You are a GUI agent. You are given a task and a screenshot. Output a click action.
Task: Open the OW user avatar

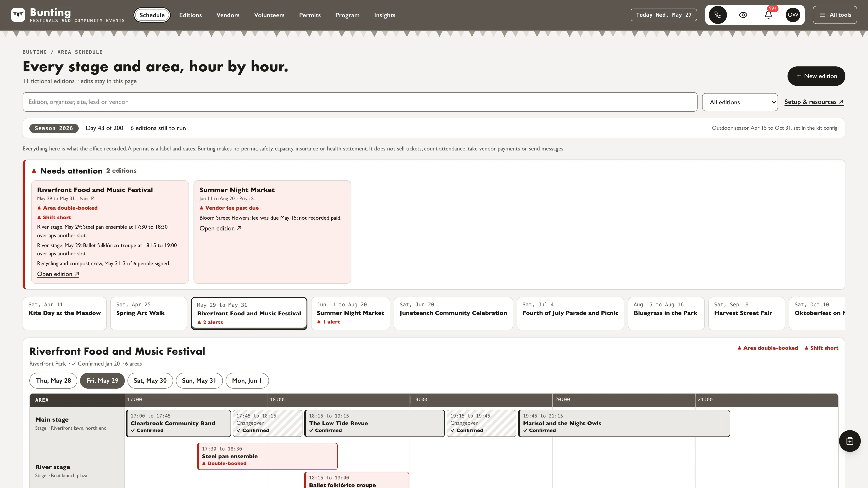coord(793,15)
